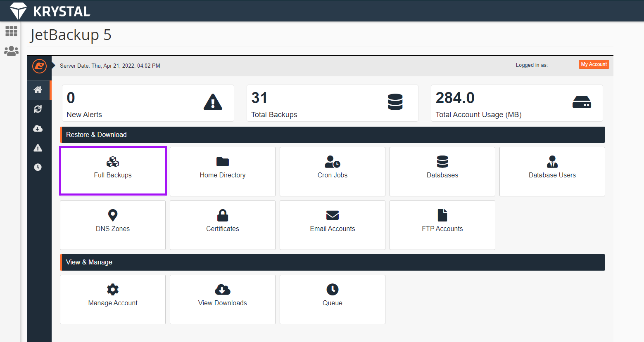Viewport: 644px width, 342px height.
Task: Open the FTP Accounts tile
Action: pos(442,225)
